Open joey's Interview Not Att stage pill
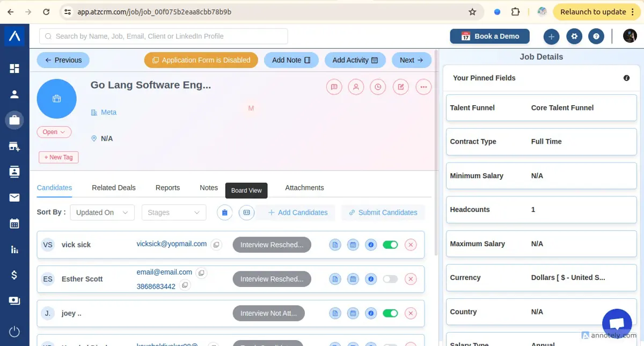 pyautogui.click(x=268, y=313)
